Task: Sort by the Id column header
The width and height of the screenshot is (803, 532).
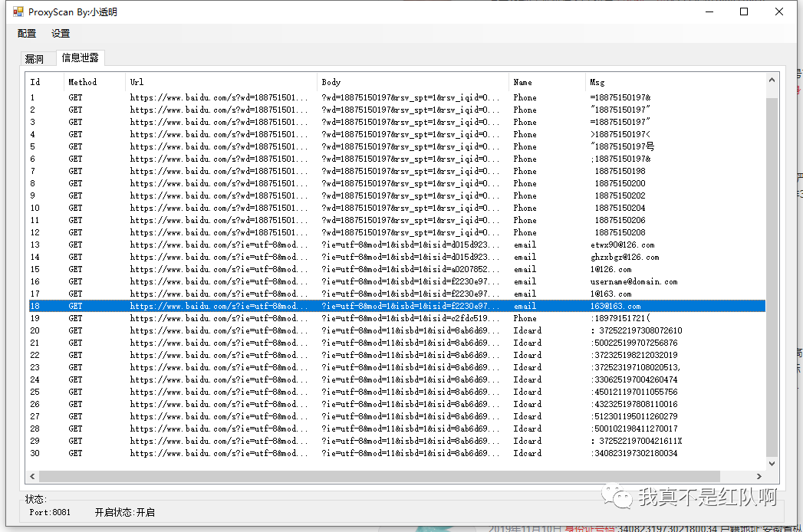Action: tap(44, 82)
